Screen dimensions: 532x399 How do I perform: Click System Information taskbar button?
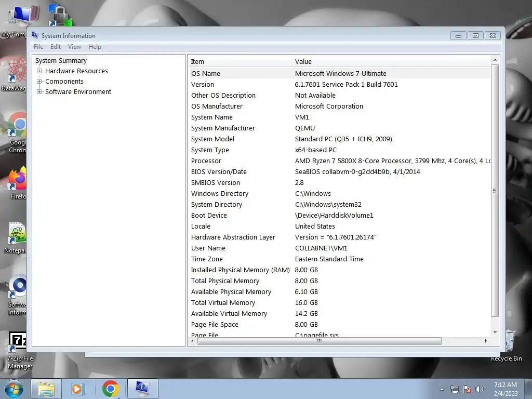142,389
